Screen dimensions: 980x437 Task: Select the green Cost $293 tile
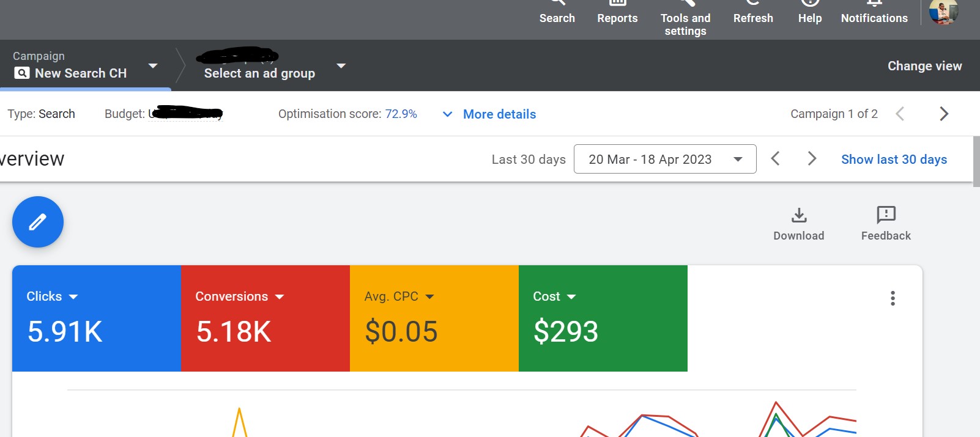point(603,318)
